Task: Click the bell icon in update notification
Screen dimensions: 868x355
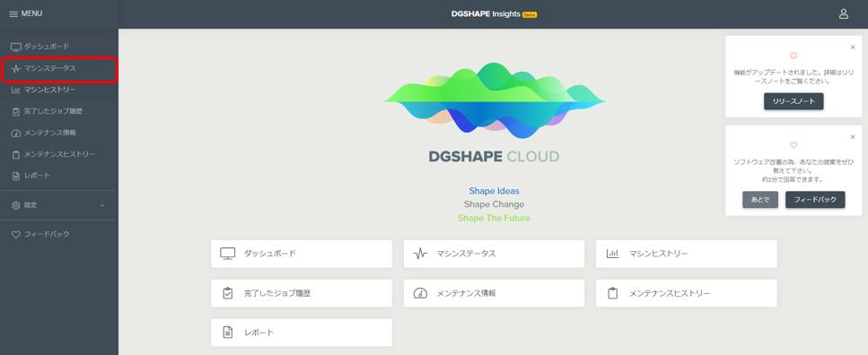Action: click(793, 56)
